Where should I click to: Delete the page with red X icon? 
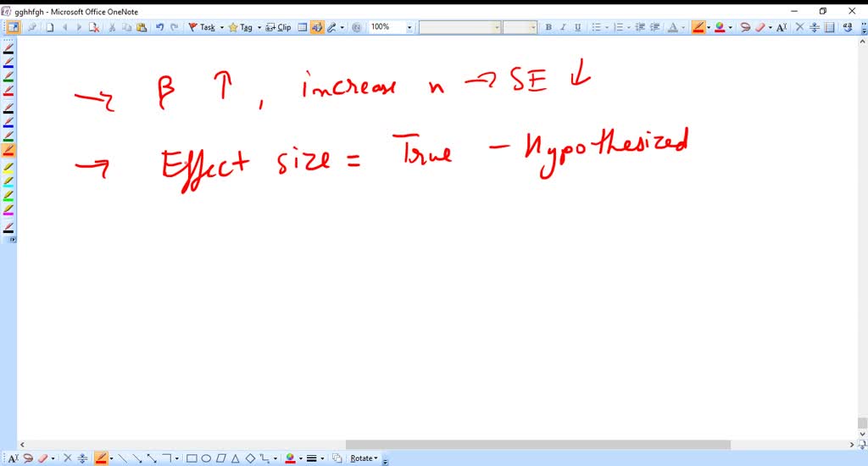point(93,27)
